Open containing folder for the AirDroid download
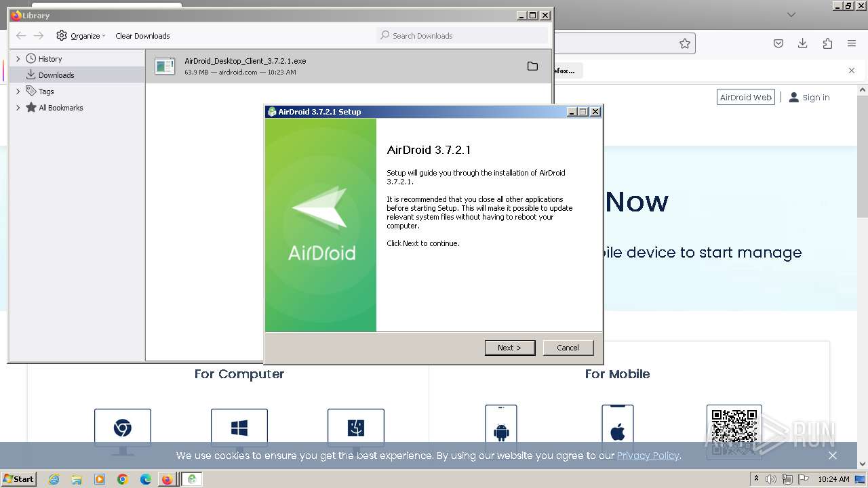The height and width of the screenshot is (488, 868). [x=532, y=66]
